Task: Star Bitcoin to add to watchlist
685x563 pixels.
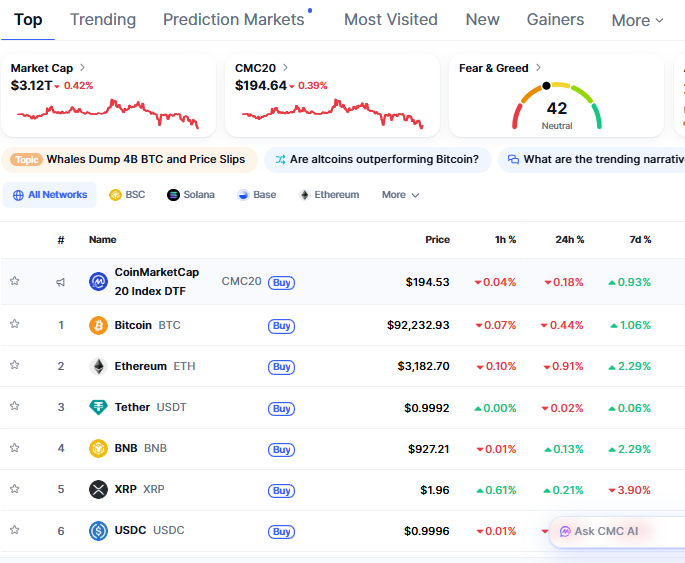Action: click(15, 324)
